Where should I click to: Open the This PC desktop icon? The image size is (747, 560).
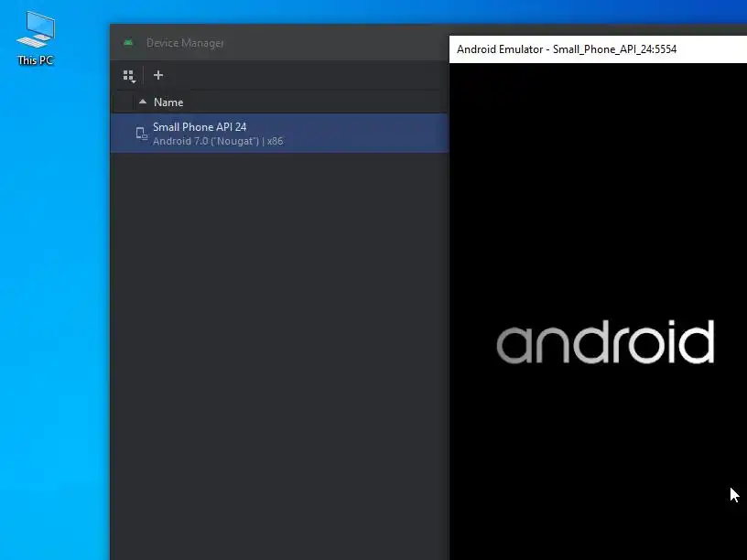(36, 38)
